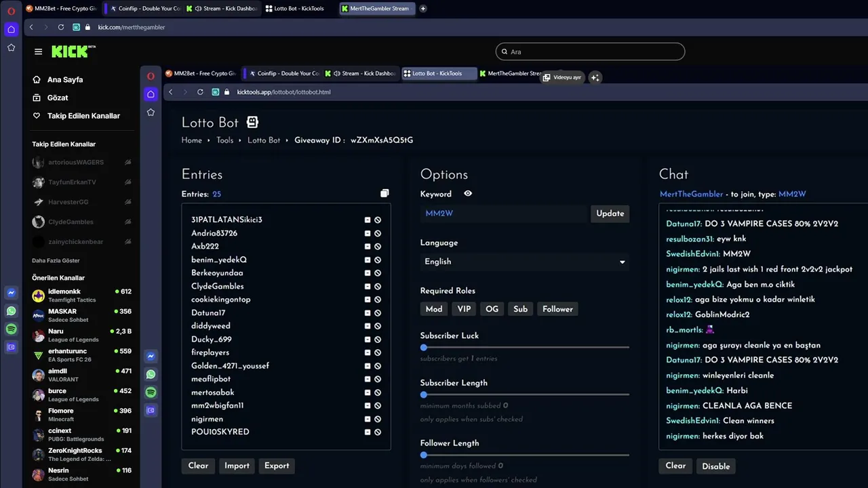Open the Kick hamburger menu
This screenshot has height=488, width=868.
pos(38,52)
